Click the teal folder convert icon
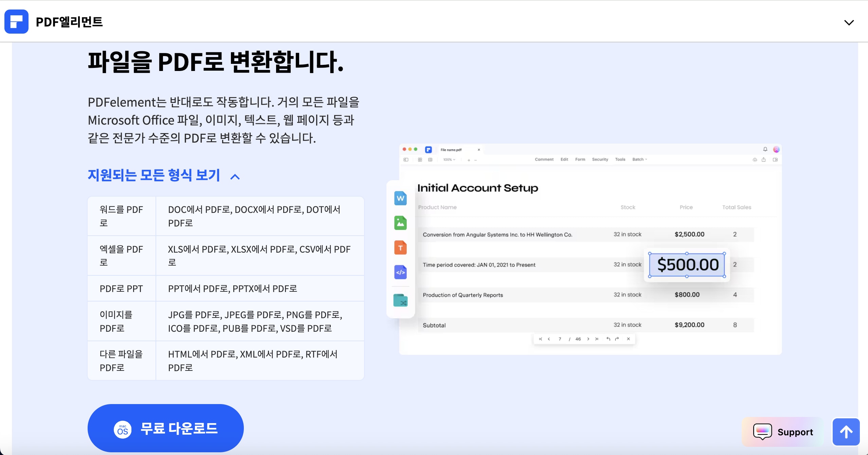Image resolution: width=868 pixels, height=455 pixels. click(400, 301)
